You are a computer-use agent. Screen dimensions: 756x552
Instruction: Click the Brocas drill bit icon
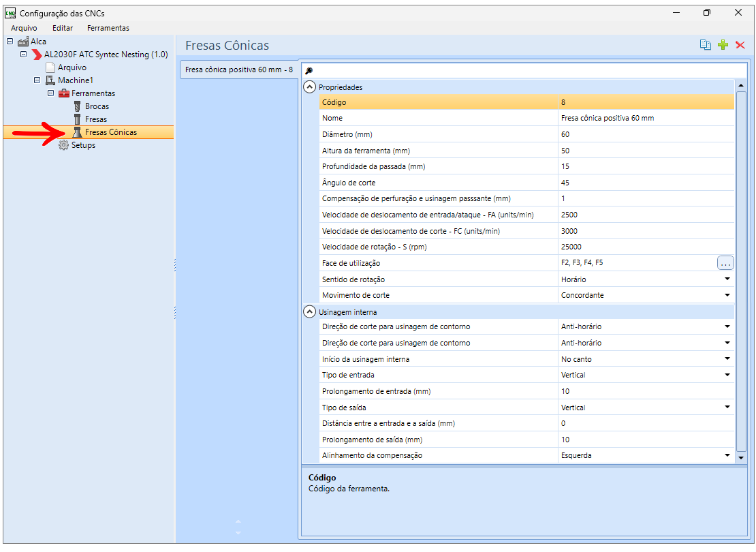(77, 106)
